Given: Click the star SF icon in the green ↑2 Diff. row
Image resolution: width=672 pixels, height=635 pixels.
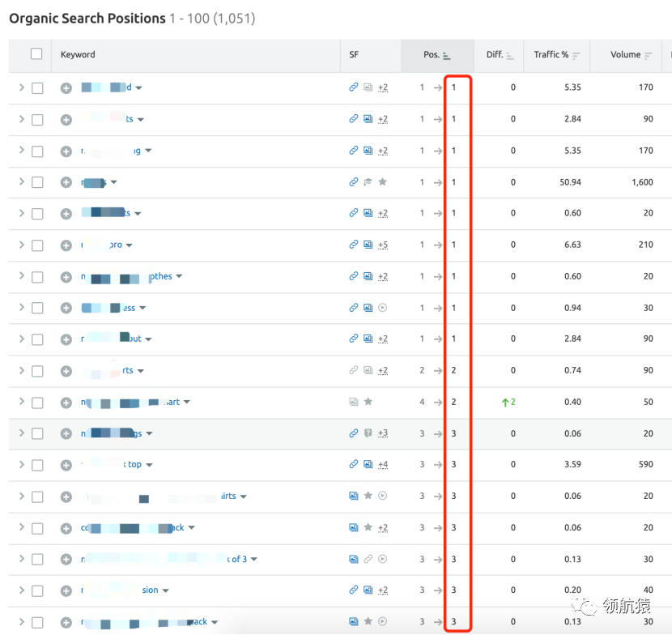Looking at the screenshot, I should (x=368, y=402).
